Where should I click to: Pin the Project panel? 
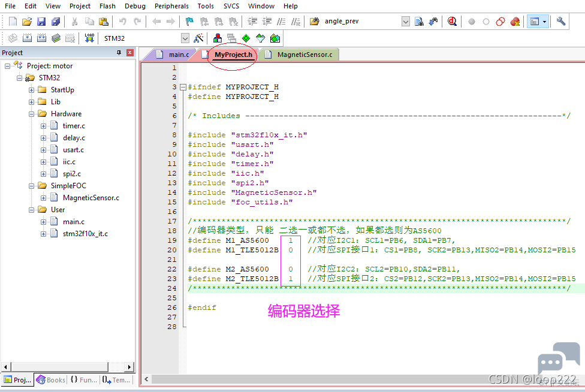(119, 53)
